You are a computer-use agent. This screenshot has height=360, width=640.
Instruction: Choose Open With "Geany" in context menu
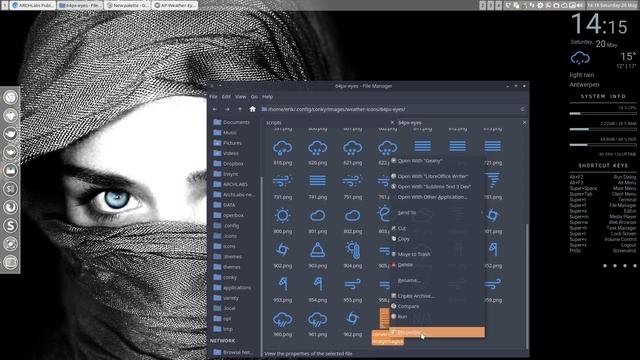[x=437, y=161]
